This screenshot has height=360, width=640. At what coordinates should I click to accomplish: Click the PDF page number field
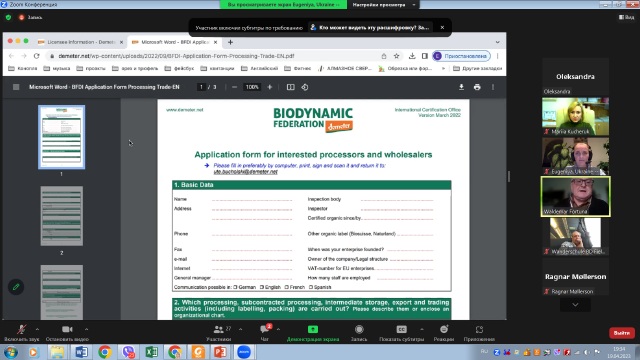(x=201, y=87)
